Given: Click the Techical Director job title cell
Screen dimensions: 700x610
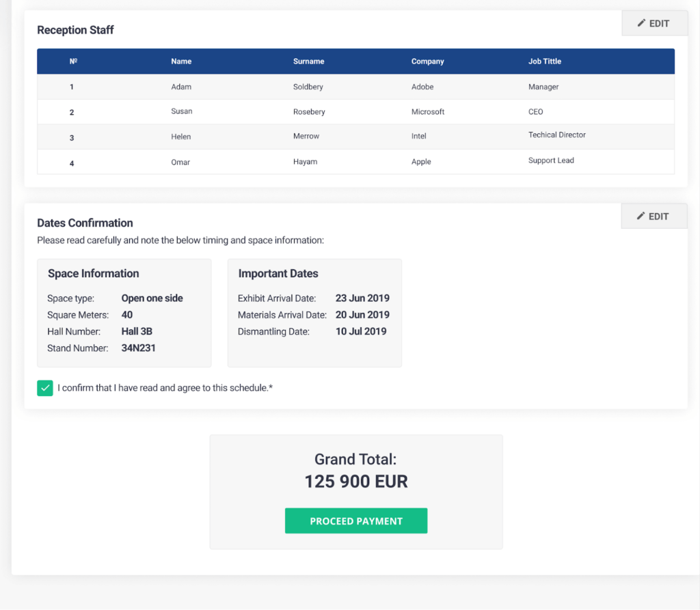Looking at the screenshot, I should (x=556, y=135).
